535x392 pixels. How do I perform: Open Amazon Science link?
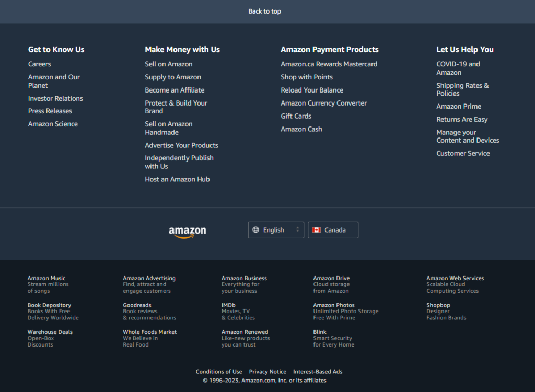(53, 124)
